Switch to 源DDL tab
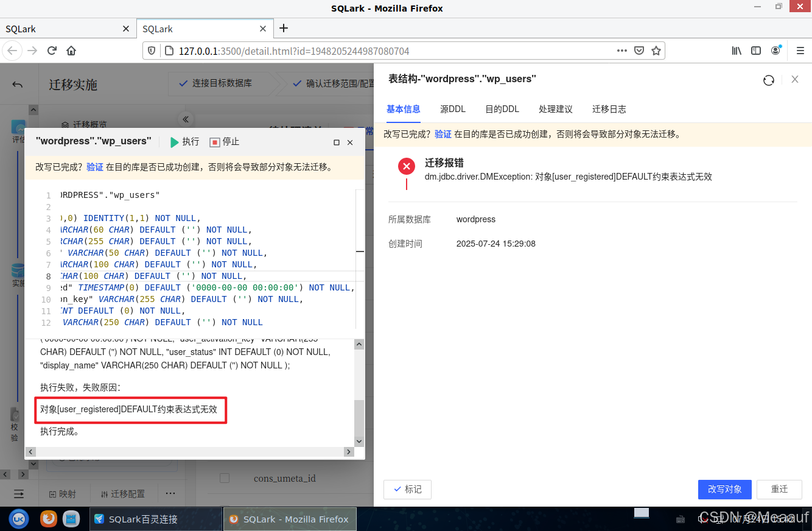 (453, 109)
